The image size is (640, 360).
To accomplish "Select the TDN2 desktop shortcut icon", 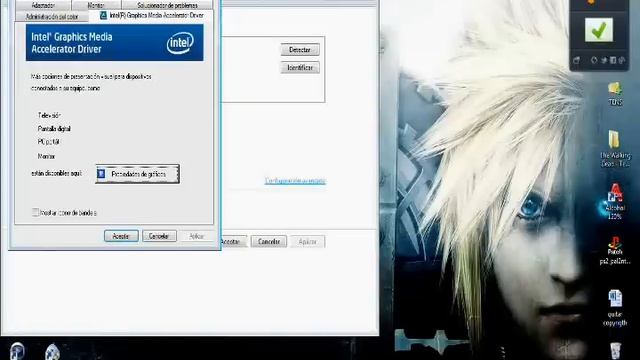I will [x=615, y=94].
